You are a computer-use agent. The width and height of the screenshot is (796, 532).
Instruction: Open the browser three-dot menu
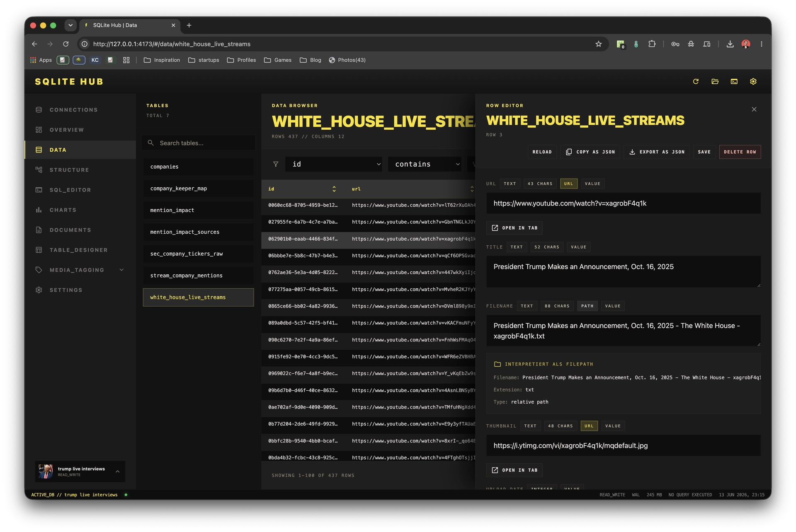761,44
